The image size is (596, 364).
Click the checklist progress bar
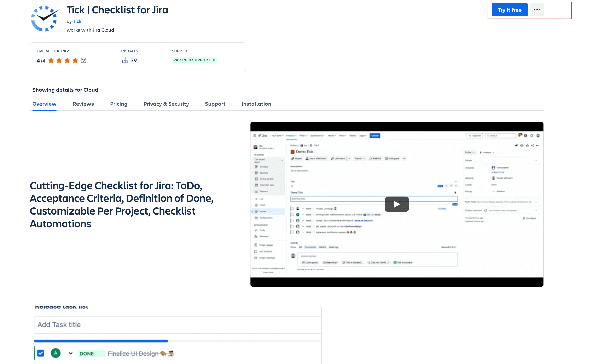coord(178,341)
